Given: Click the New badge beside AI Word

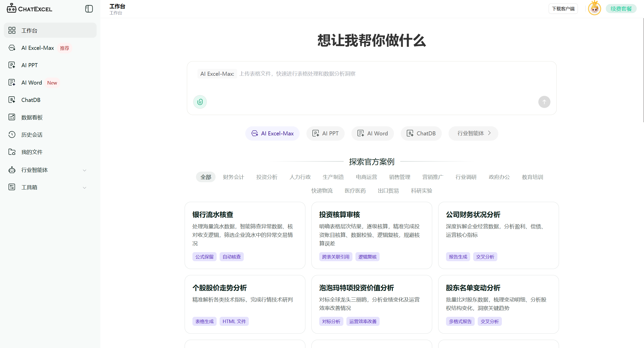Looking at the screenshot, I should point(52,83).
